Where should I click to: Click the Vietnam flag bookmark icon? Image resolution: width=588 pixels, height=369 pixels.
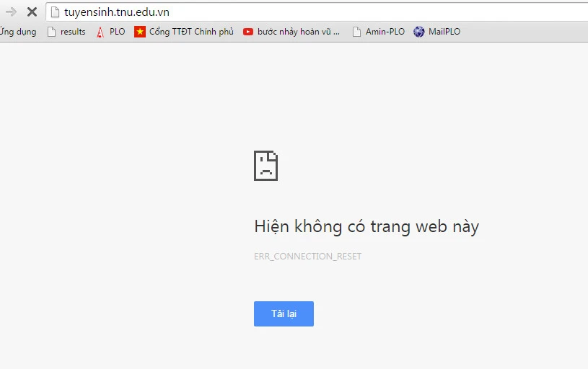click(140, 32)
